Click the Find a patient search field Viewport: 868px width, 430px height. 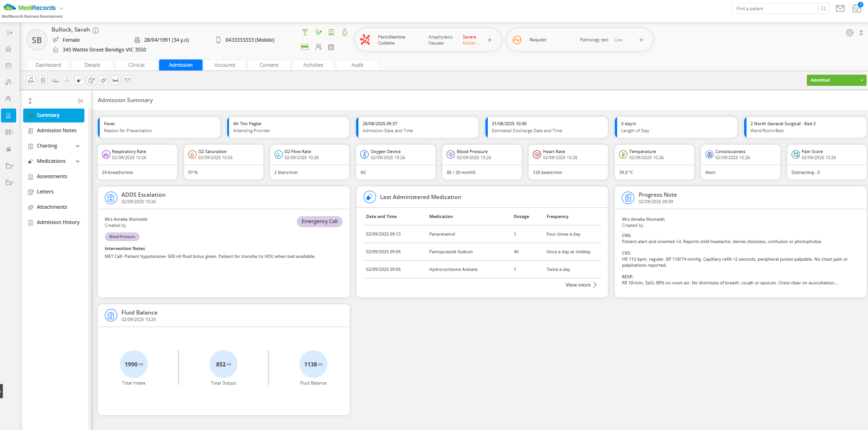coord(774,8)
